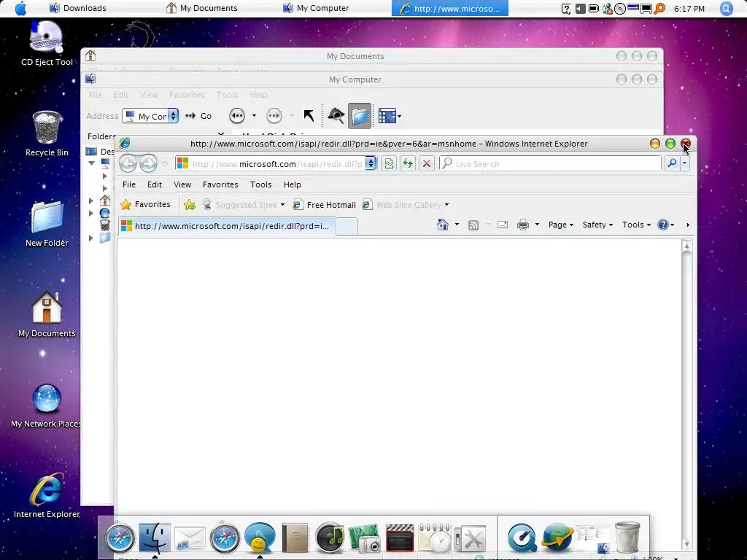Click the Add to Favorites Bar star icon
This screenshot has width=747, height=560.
[190, 205]
